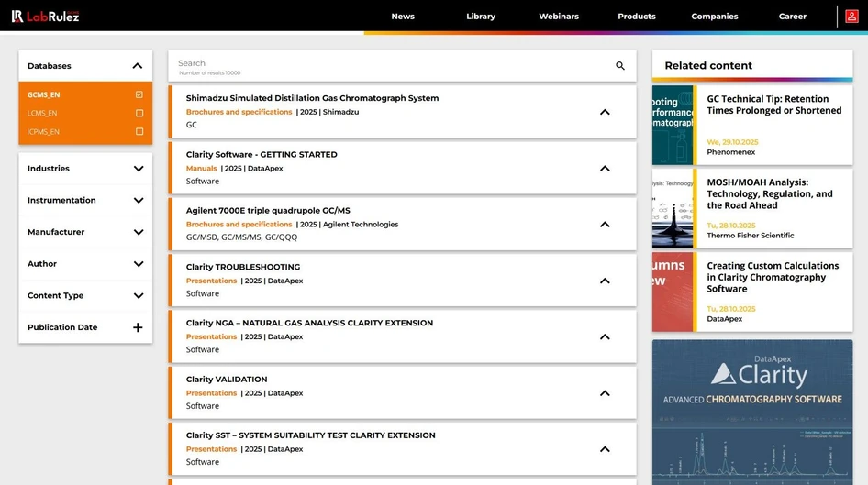
Task: Open MOSH/MOAH Analysis related article
Action: (x=769, y=193)
